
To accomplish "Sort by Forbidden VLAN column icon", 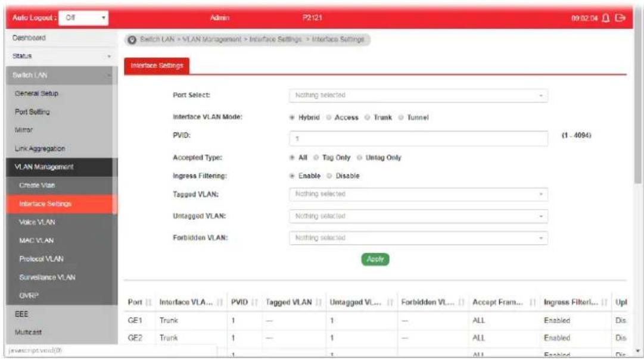I will click(461, 302).
